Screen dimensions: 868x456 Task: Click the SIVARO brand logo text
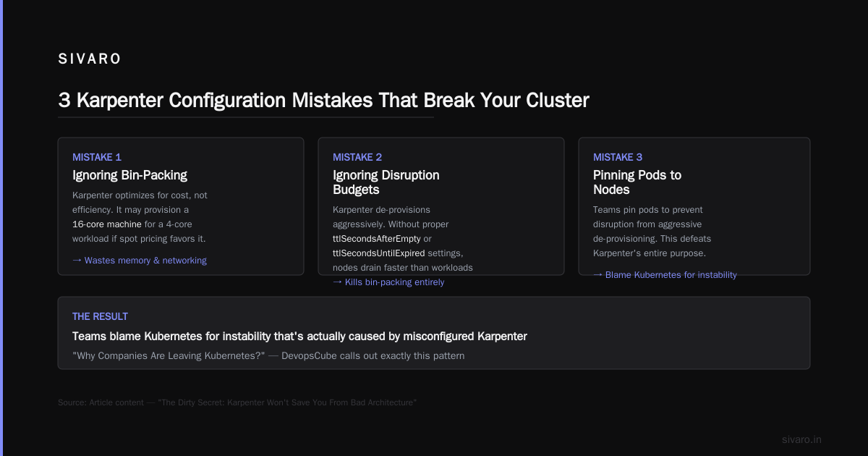point(90,59)
